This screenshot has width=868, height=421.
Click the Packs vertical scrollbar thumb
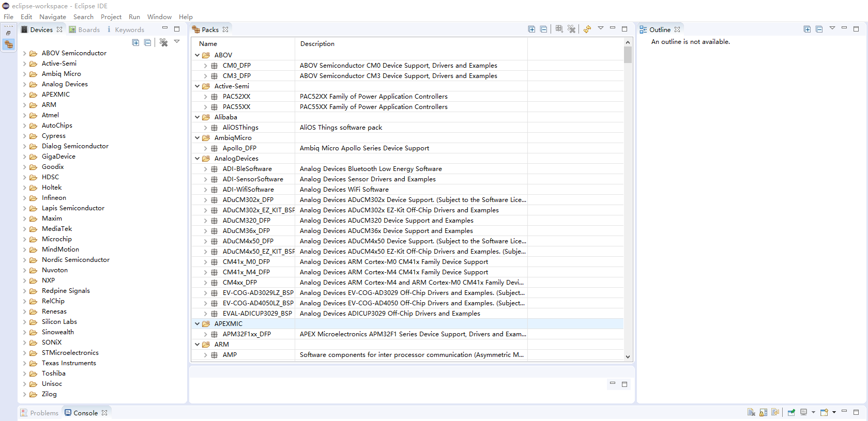point(628,55)
